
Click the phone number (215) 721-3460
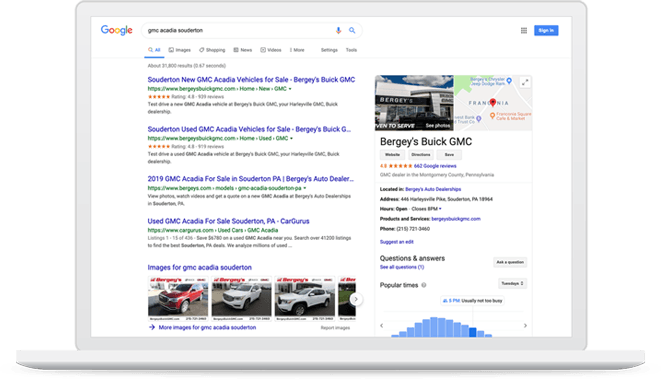coord(413,229)
